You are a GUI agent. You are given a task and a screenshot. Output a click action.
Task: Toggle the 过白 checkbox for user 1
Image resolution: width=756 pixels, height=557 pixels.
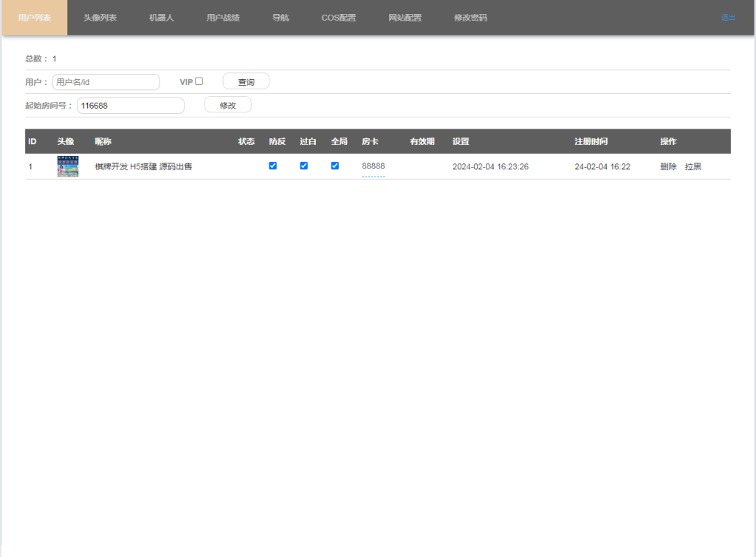coord(303,166)
